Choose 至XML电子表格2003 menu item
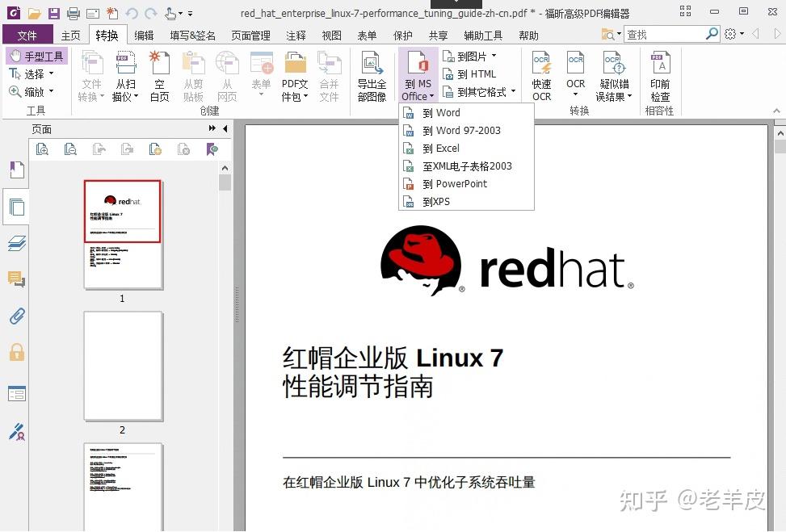This screenshot has height=532, width=786. tap(466, 165)
